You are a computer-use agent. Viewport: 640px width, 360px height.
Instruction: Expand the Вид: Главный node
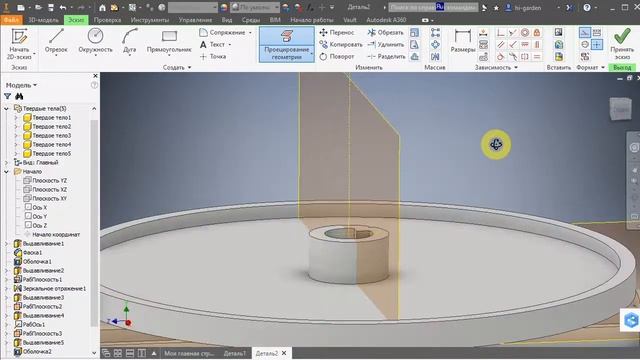pos(6,162)
